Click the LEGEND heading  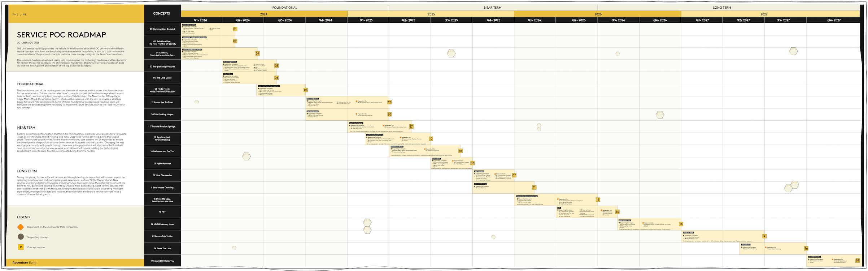pyautogui.click(x=23, y=217)
